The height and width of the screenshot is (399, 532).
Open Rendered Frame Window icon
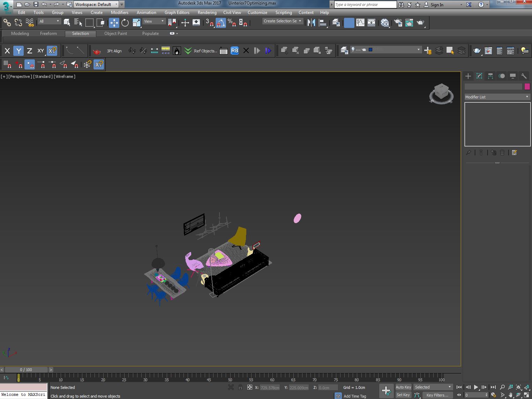point(409,23)
